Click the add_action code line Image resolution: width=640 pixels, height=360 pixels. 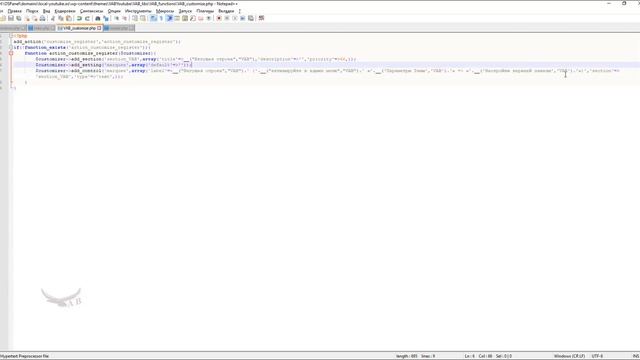coord(97,42)
